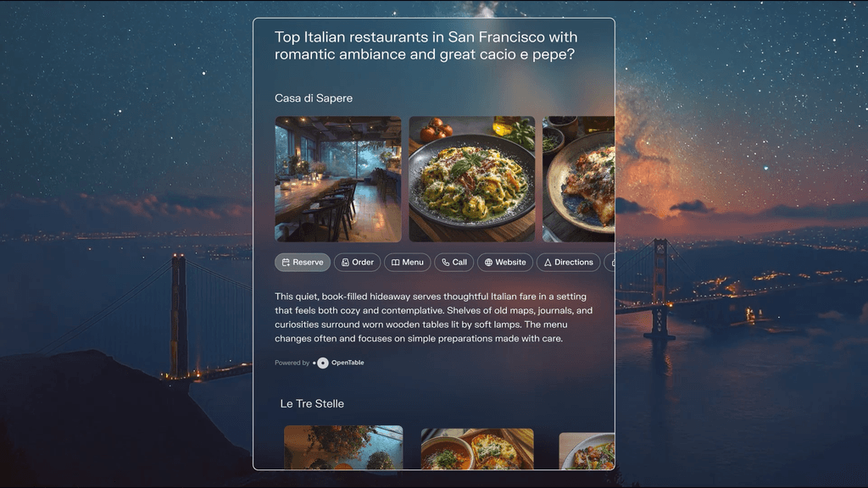
Task: Open Le Tre Stelle's soup dish photo
Action: pos(477,449)
